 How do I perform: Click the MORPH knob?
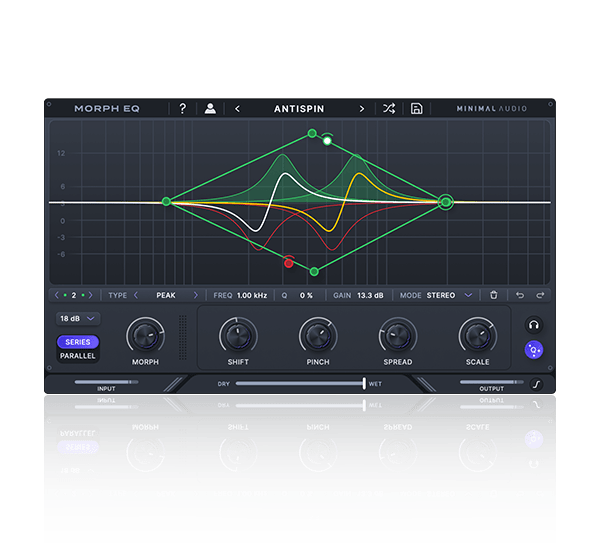pos(145,336)
